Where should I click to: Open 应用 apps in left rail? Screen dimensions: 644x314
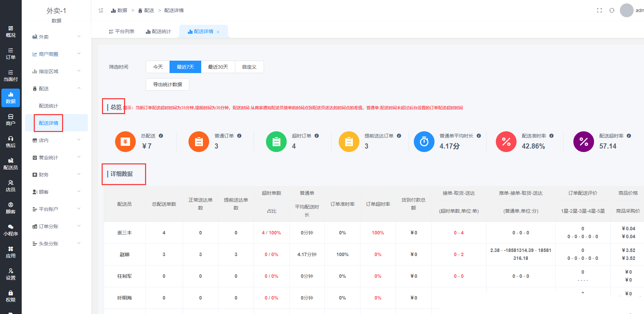(11, 252)
